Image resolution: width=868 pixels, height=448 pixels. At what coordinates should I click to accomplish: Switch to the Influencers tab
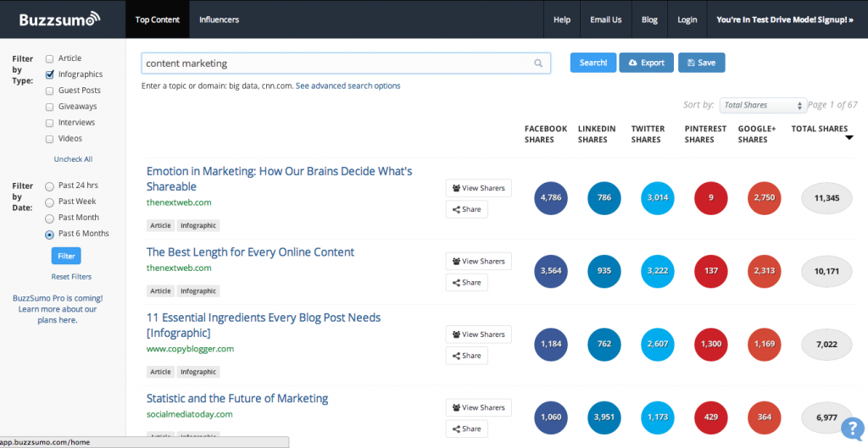(220, 19)
